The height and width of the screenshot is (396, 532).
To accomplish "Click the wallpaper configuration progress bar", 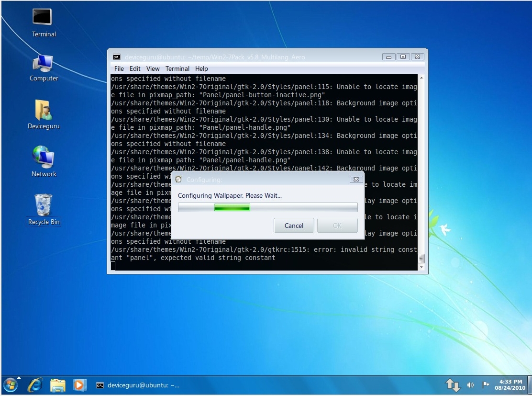I will coord(268,207).
